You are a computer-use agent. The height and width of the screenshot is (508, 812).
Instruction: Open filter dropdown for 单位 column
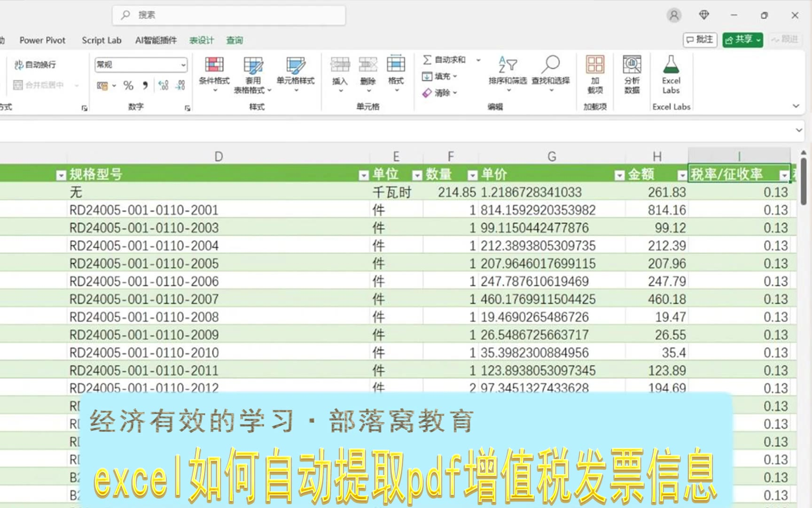point(416,175)
